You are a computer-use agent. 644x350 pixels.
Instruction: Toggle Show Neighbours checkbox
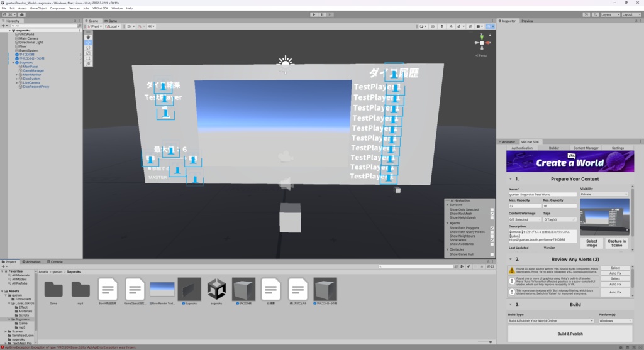coord(492,236)
